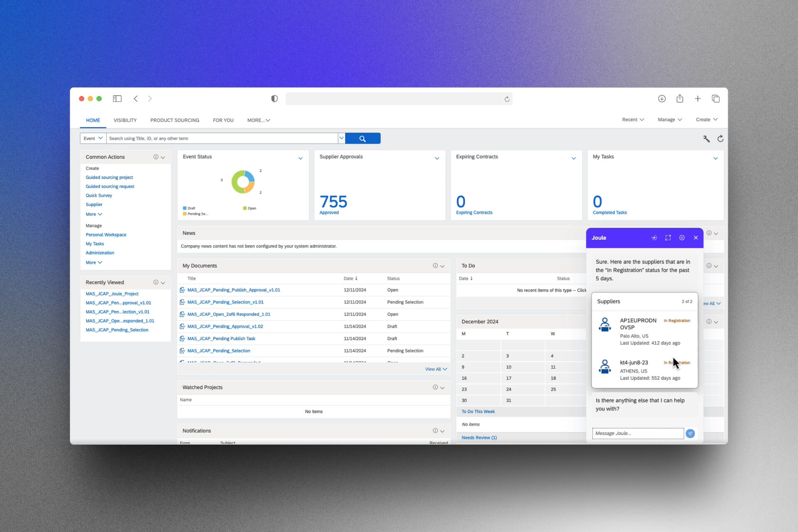Image resolution: width=798 pixels, height=532 pixels.
Task: Open the search term dropdown arrow
Action: point(342,138)
